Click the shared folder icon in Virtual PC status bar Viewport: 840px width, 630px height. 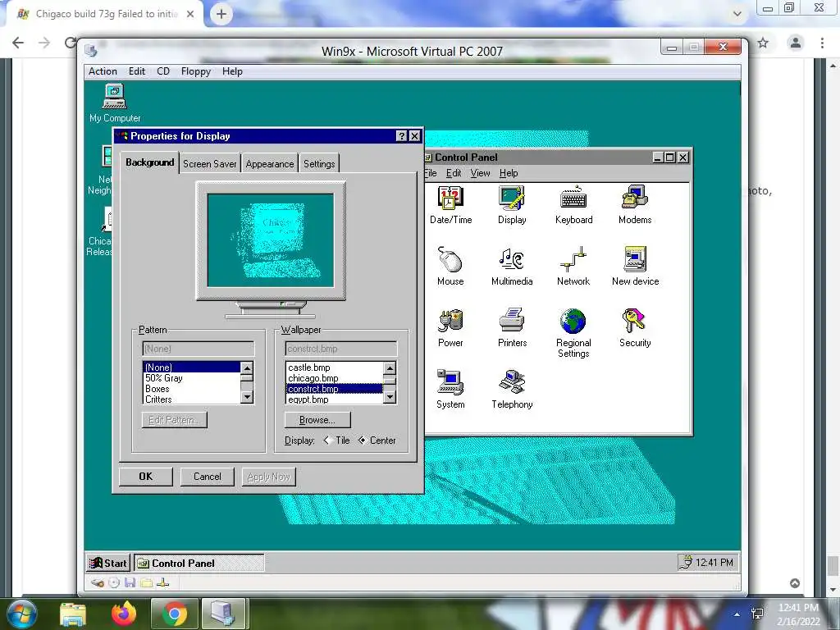click(146, 583)
